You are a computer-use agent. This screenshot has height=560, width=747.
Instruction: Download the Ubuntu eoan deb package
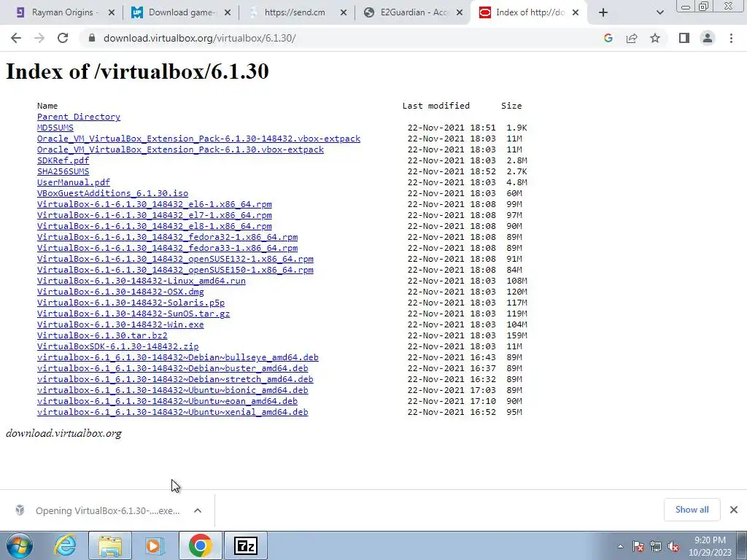coord(167,402)
